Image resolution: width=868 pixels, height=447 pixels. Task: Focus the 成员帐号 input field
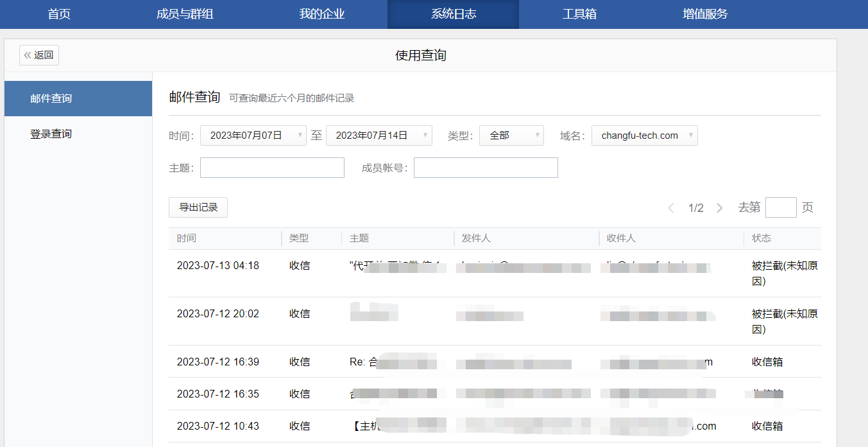486,168
